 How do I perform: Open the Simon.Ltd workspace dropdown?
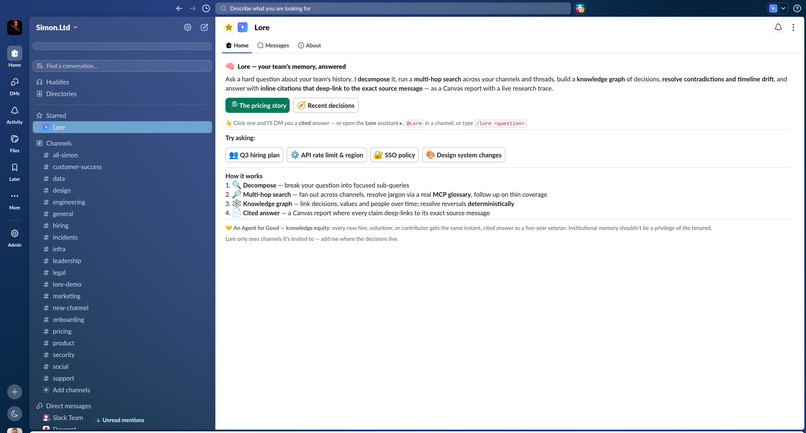(x=57, y=27)
